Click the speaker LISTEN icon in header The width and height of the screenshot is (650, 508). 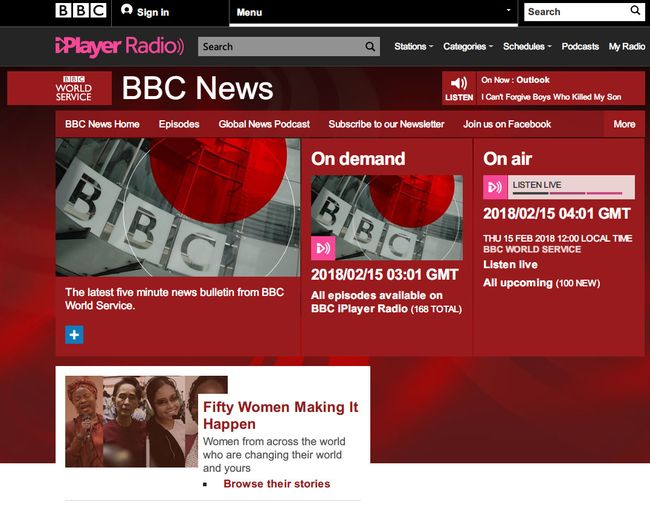tap(459, 88)
